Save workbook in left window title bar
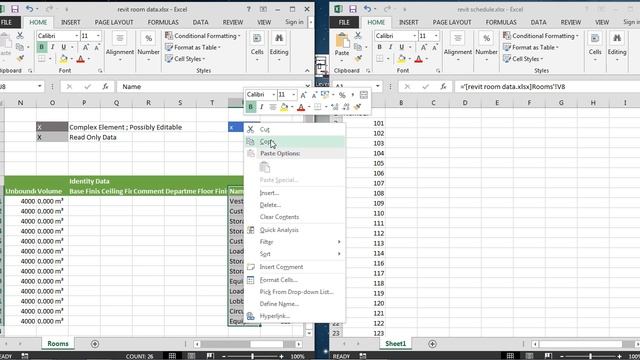 15,9
